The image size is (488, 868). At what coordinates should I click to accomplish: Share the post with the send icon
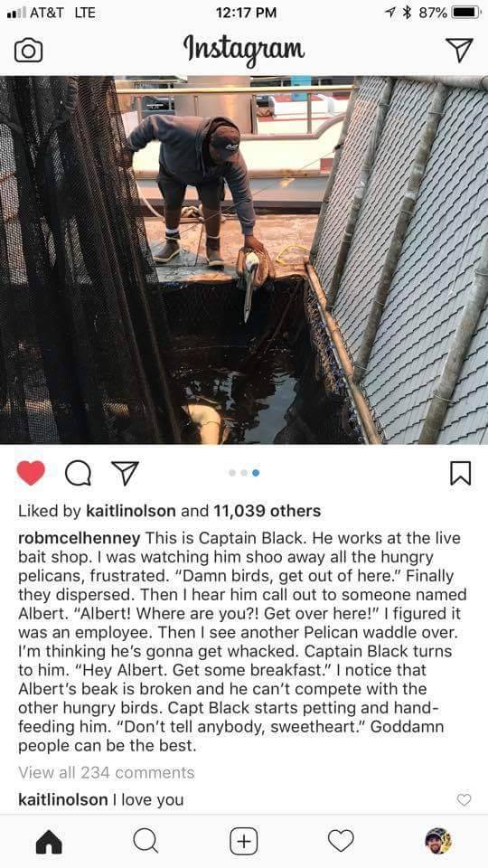pos(125,473)
